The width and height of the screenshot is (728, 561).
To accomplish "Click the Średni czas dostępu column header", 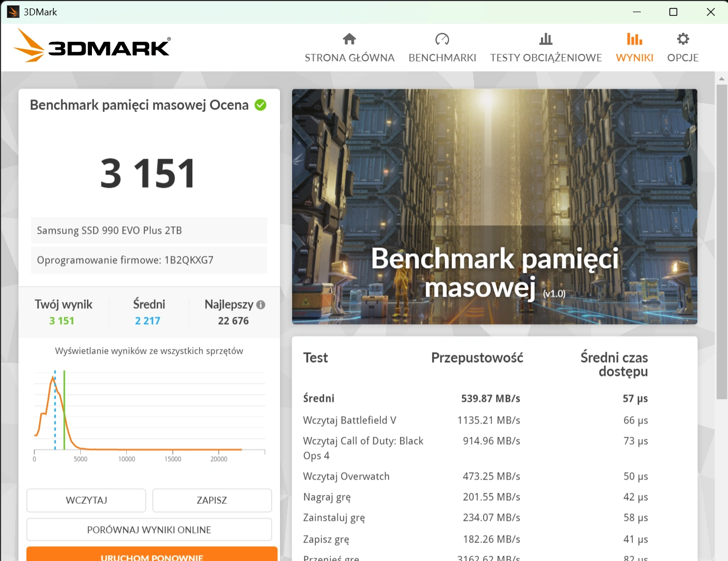I will 614,364.
